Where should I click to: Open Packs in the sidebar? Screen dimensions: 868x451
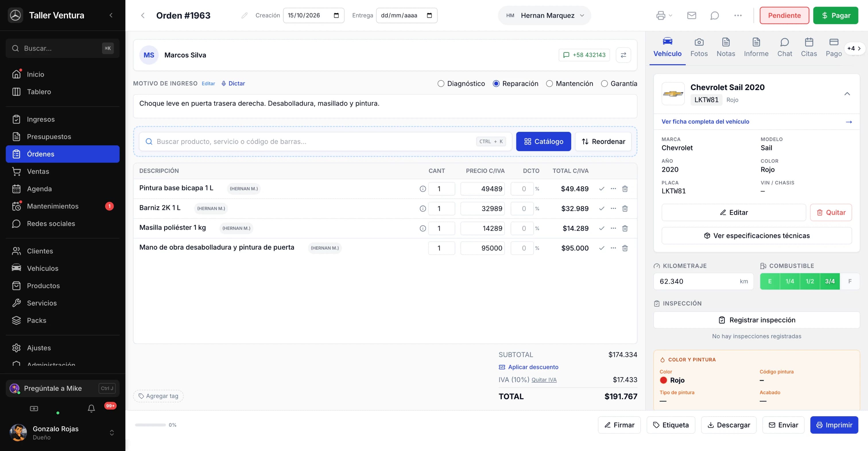pyautogui.click(x=63, y=321)
